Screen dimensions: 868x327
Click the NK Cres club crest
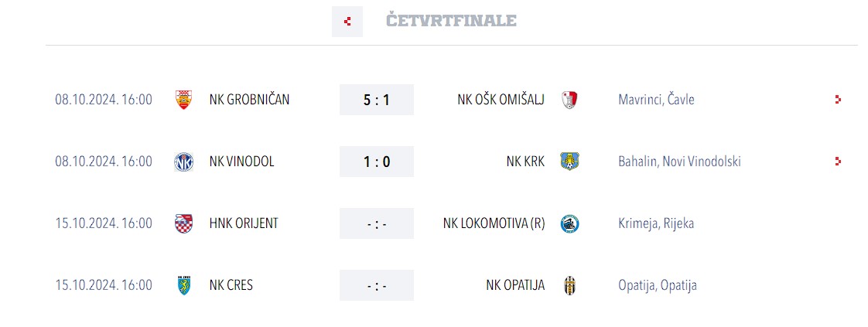(183, 285)
